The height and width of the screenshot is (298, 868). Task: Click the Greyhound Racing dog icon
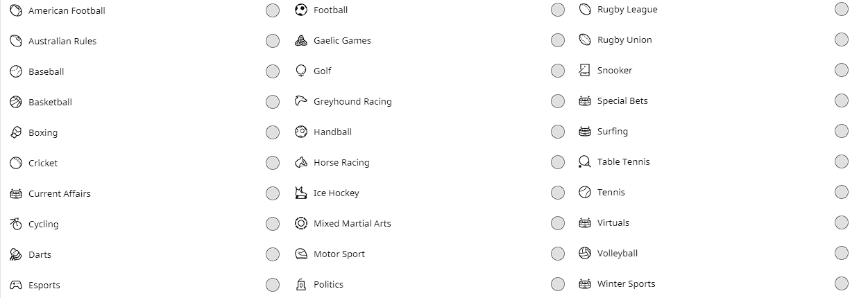(x=300, y=101)
